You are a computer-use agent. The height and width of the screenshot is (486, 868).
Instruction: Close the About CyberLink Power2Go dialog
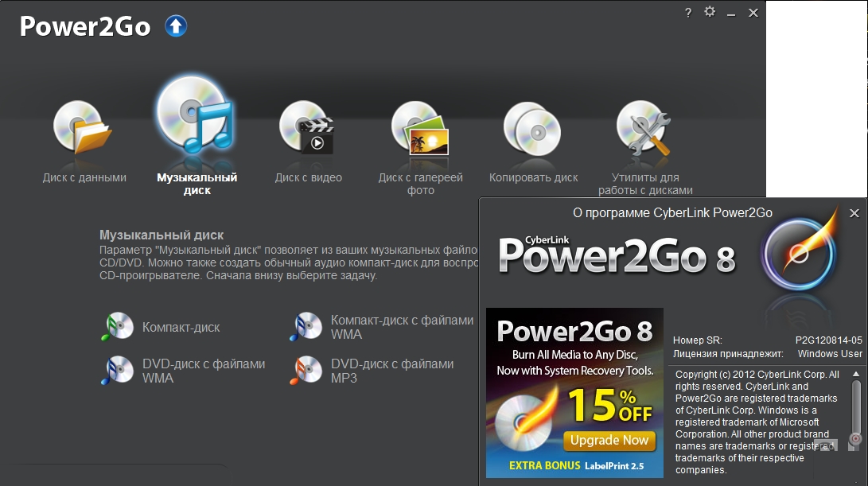point(854,213)
